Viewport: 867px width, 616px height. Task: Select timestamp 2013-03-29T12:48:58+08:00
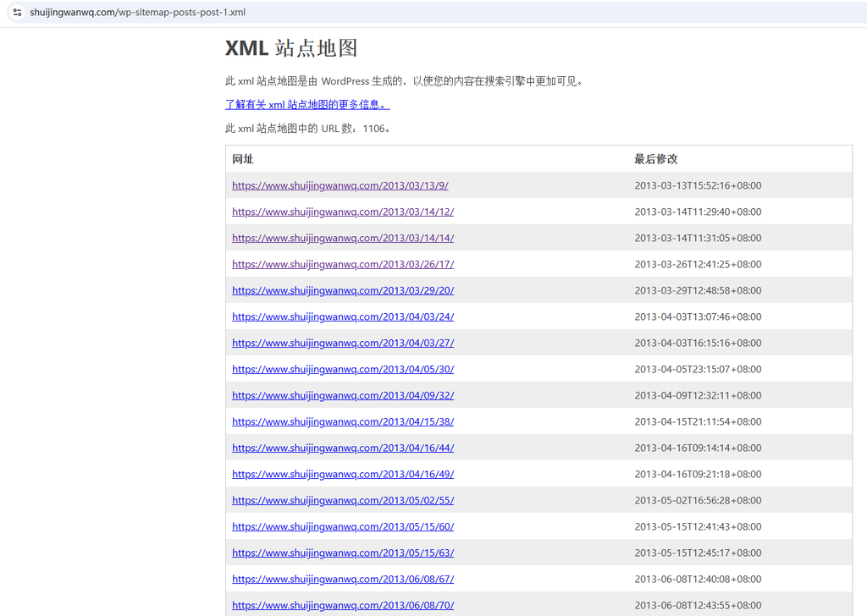pyautogui.click(x=698, y=290)
